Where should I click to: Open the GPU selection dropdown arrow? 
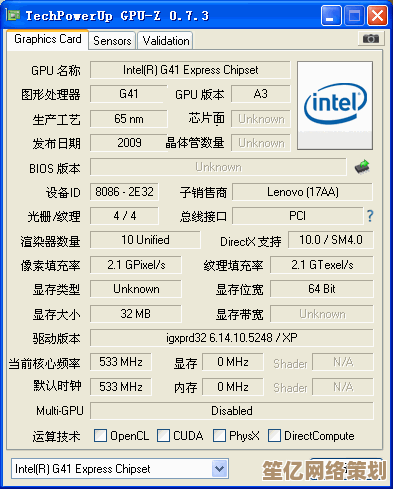click(219, 469)
